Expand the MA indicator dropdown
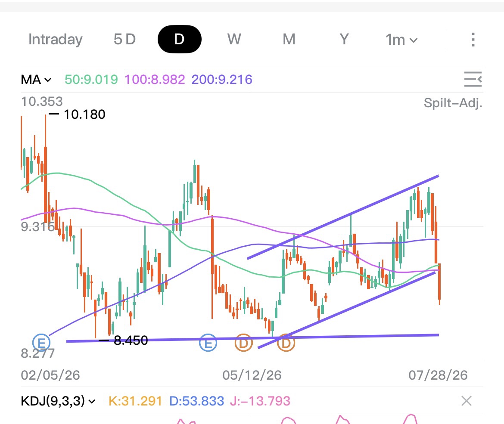Viewport: 504px width, 424px height. coord(36,80)
